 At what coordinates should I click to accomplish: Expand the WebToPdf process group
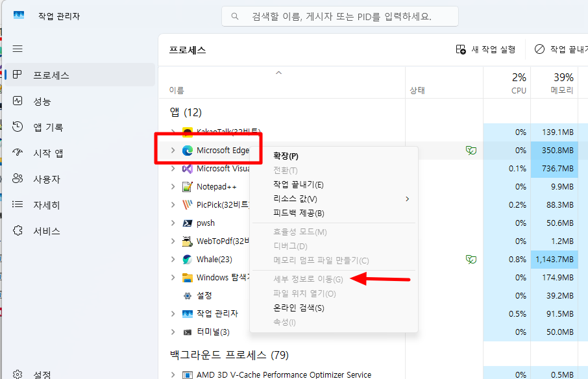173,241
